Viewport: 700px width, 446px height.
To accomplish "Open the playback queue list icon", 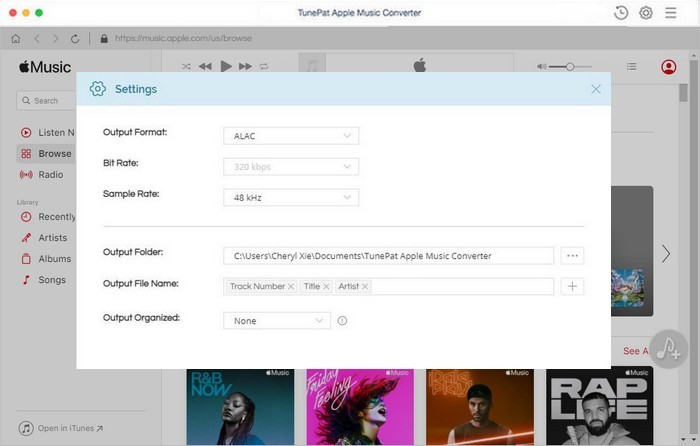I will [x=631, y=67].
